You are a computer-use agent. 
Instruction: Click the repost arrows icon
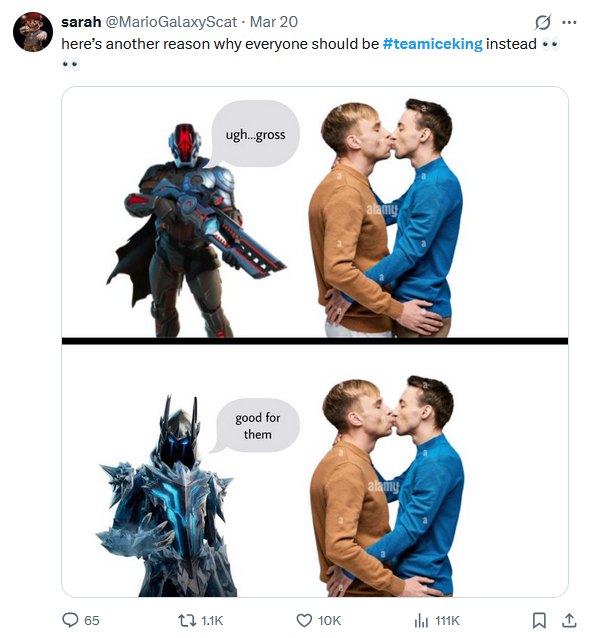(186, 620)
